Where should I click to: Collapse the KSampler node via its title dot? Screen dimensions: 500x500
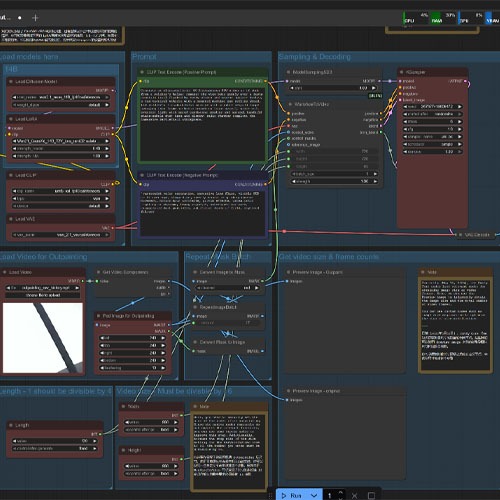point(402,72)
